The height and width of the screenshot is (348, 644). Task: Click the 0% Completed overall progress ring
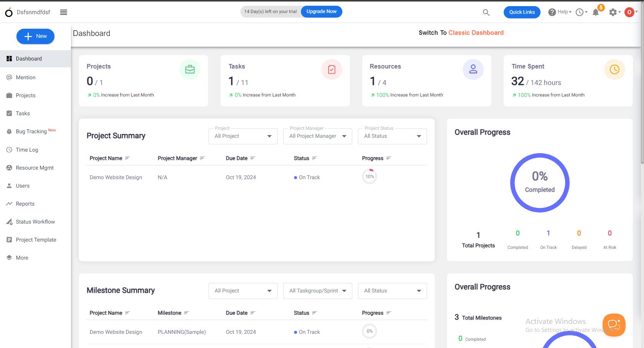click(540, 183)
